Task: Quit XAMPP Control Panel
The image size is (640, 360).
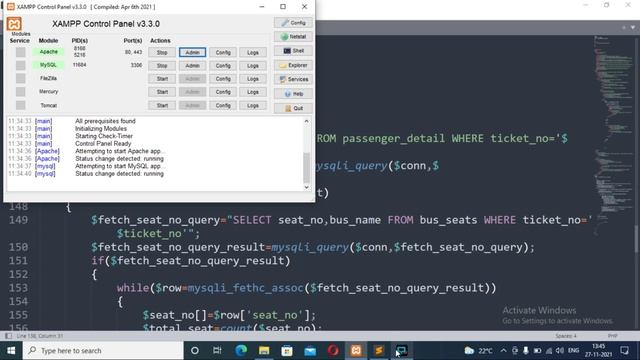Action: point(293,108)
